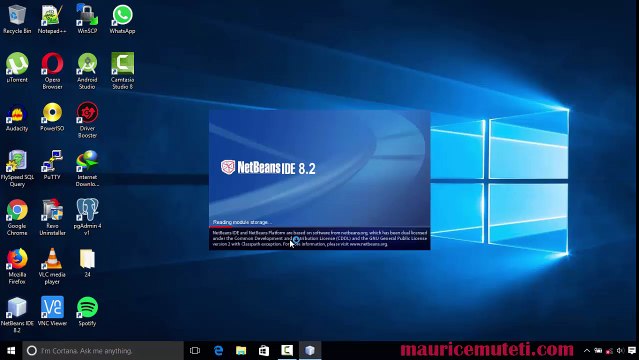Select the Camtasia Studio 8 desktop icon
The image size is (639, 360).
[122, 71]
